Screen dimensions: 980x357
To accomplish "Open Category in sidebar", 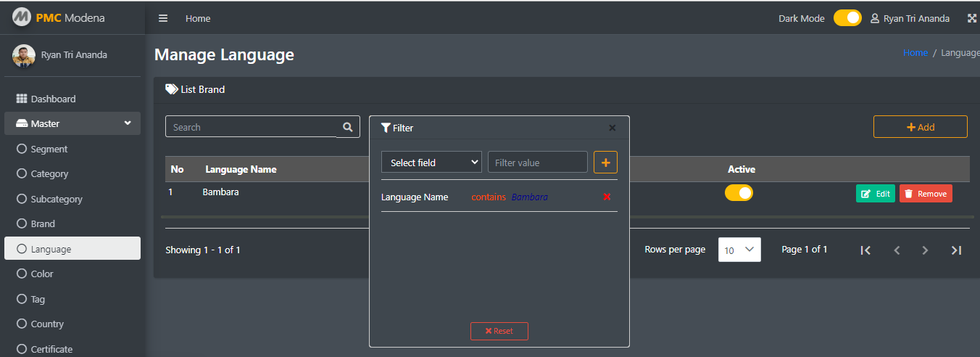I will pyautogui.click(x=72, y=173).
